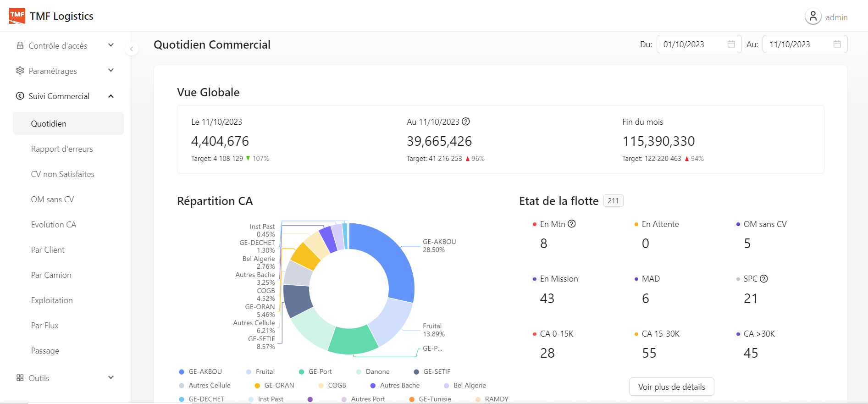Click the CA 15-30K count 55
This screenshot has width=868, height=404.
click(649, 353)
